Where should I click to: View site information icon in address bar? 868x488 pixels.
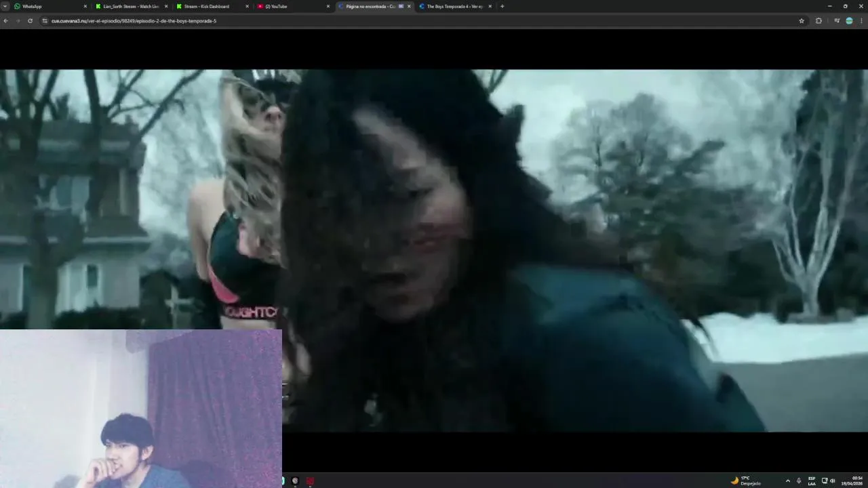pos(45,21)
